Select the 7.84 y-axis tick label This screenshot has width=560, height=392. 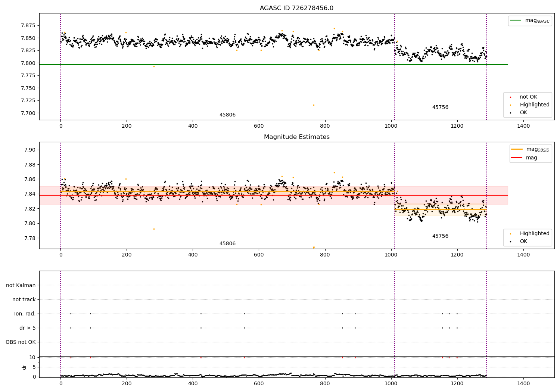click(30, 194)
